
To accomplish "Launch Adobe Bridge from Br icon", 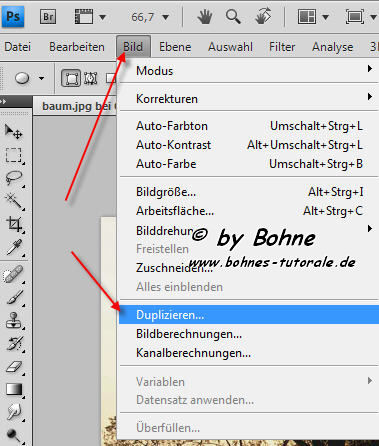I will 48,17.
